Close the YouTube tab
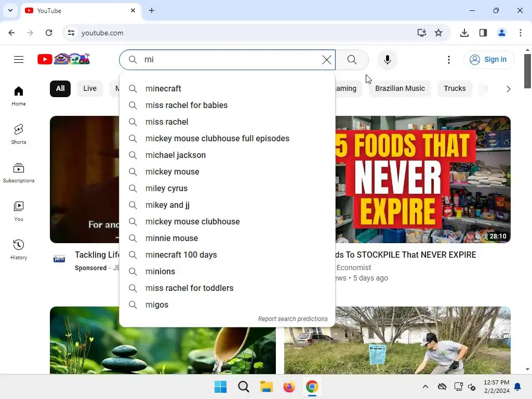Image resolution: width=532 pixels, height=399 pixels. click(x=133, y=10)
